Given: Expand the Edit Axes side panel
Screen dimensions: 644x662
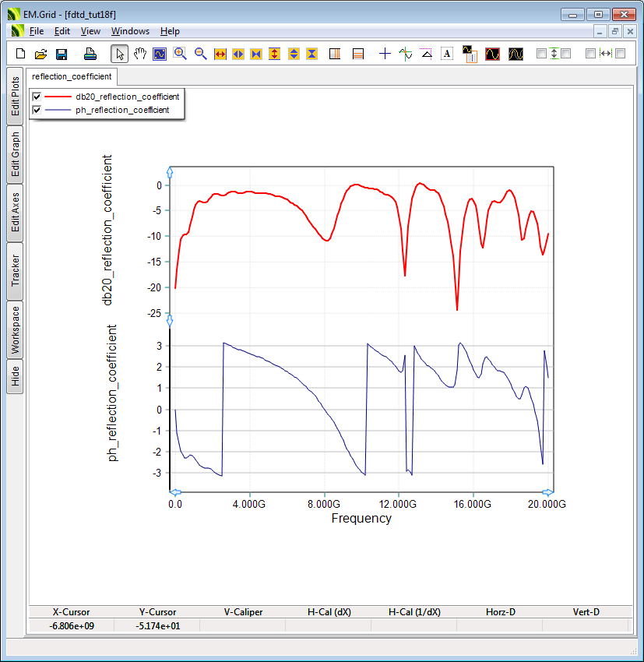Looking at the screenshot, I should click(15, 213).
